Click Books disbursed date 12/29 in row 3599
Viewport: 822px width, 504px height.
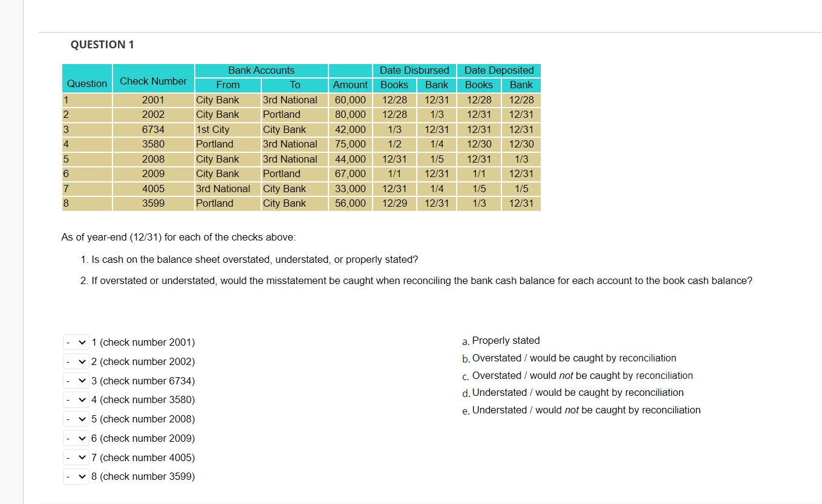pyautogui.click(x=394, y=203)
